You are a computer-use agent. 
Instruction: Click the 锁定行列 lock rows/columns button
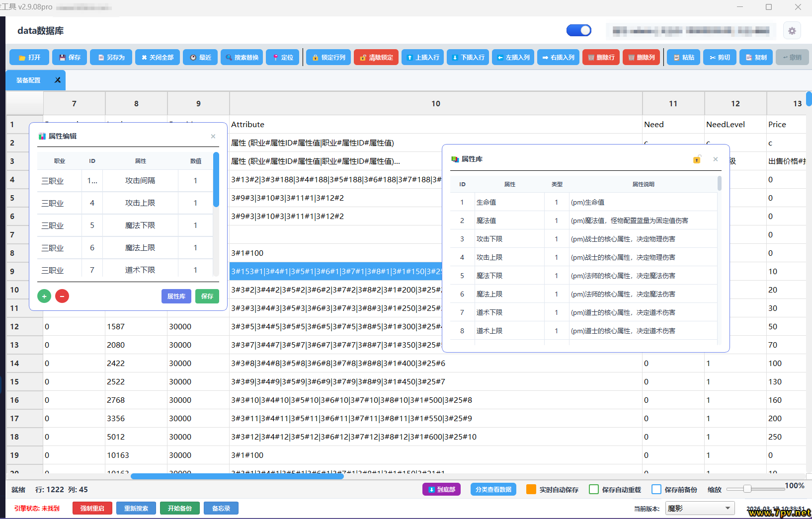328,58
